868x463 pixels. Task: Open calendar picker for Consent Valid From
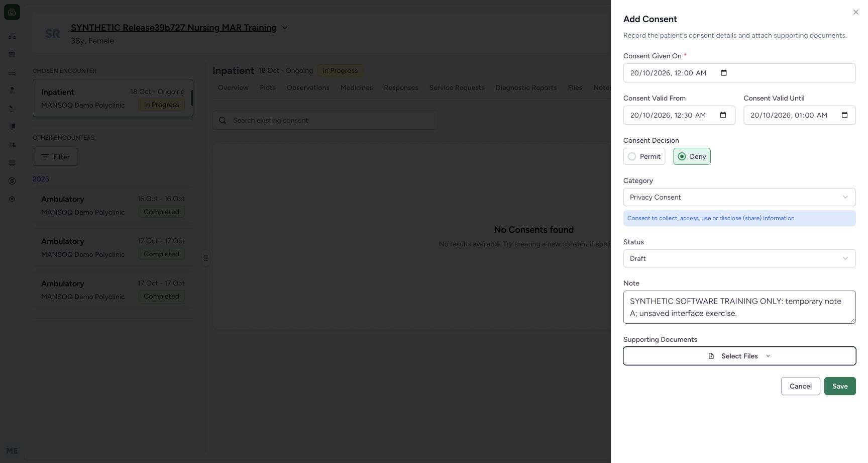[723, 115]
